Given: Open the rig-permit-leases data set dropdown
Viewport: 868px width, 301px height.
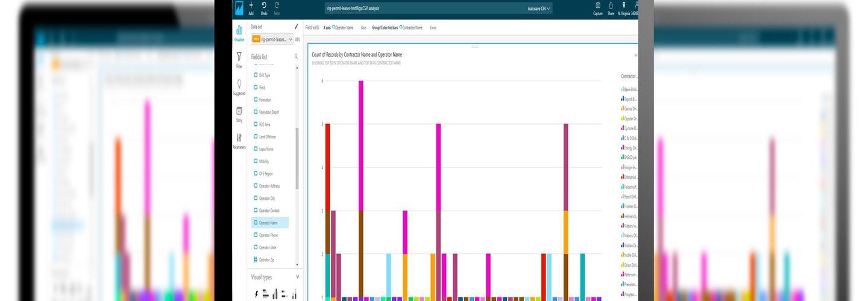Looking at the screenshot, I should click(272, 39).
